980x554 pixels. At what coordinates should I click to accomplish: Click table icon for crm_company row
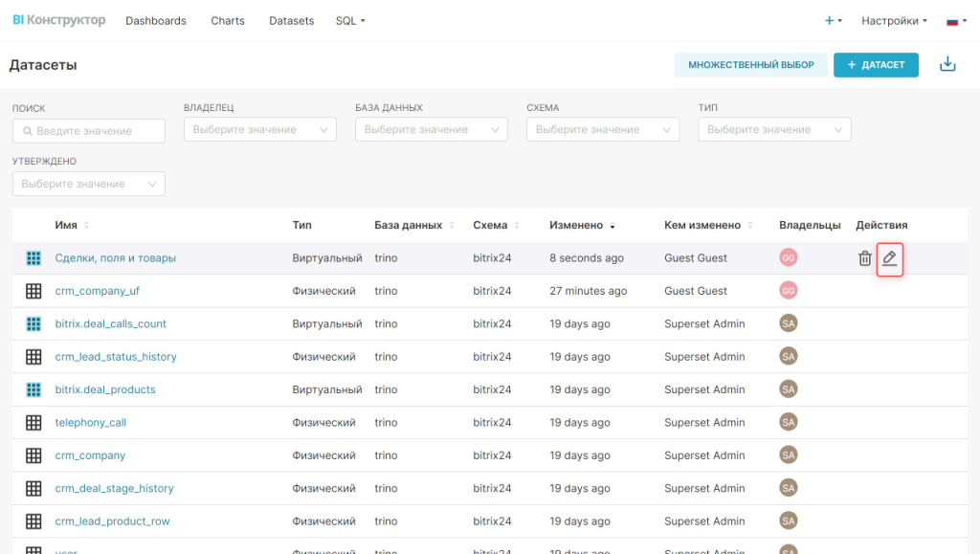click(x=33, y=455)
